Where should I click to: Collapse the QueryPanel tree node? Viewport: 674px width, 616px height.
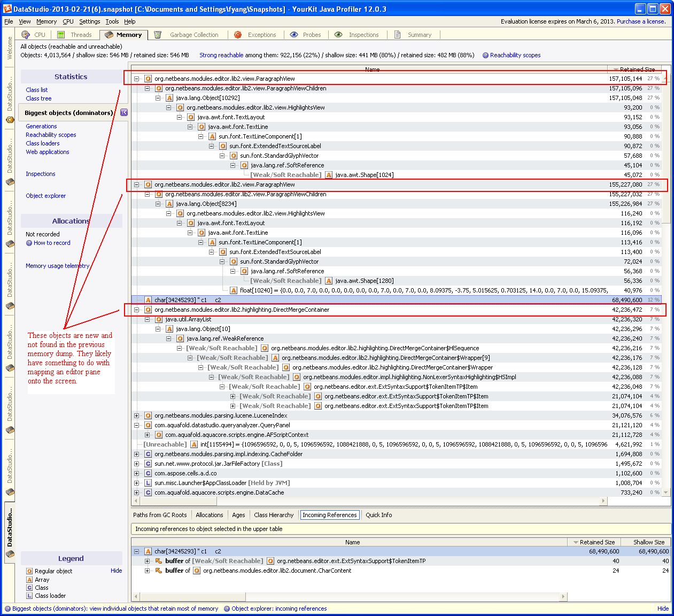(136, 425)
